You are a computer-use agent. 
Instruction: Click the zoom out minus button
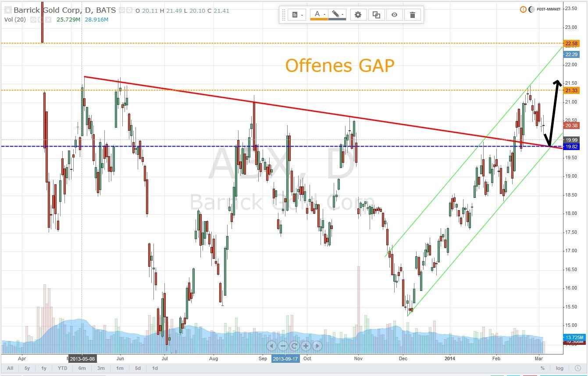[283, 346]
